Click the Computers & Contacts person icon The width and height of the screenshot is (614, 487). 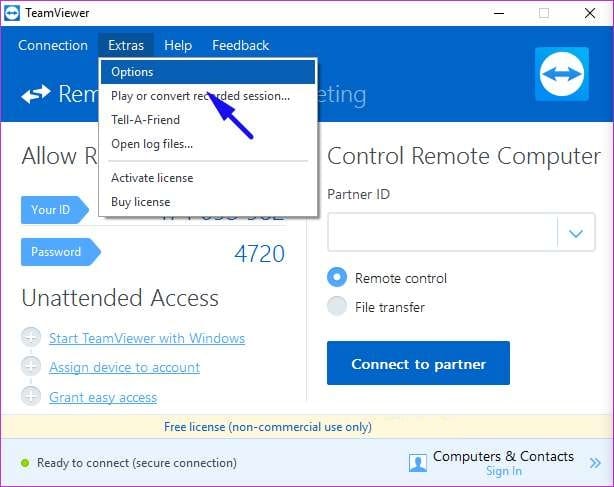pyautogui.click(x=417, y=463)
